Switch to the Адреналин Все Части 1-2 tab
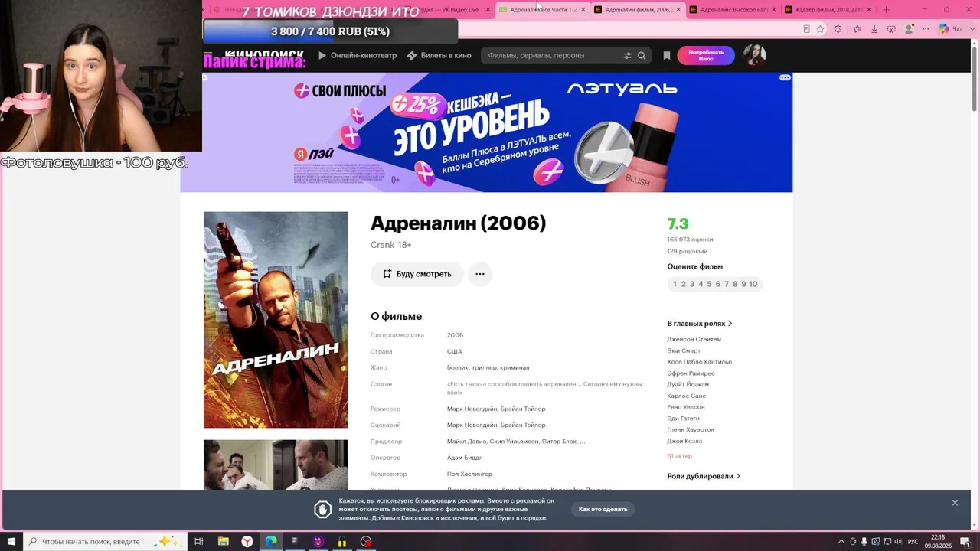The height and width of the screenshot is (551, 980). click(543, 10)
